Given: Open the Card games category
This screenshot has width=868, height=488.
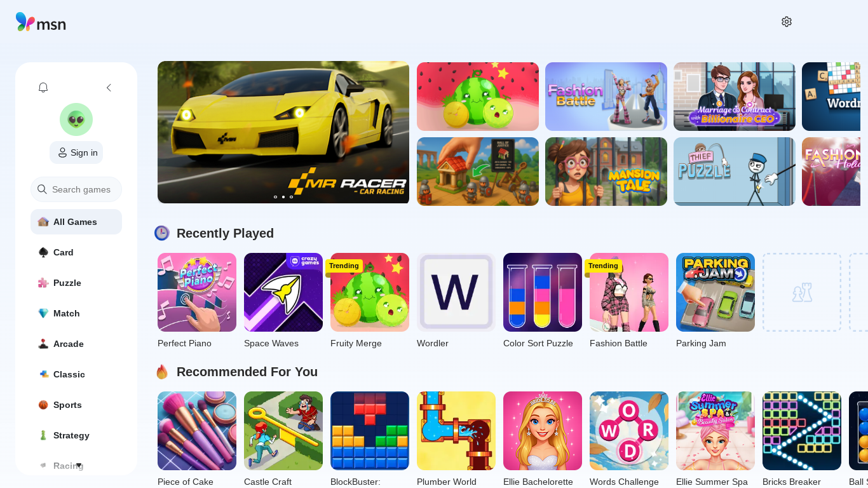Looking at the screenshot, I should pyautogui.click(x=76, y=252).
